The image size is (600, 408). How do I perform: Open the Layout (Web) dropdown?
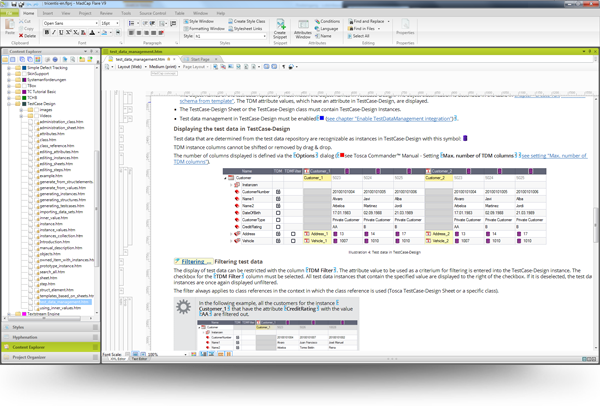click(132, 67)
